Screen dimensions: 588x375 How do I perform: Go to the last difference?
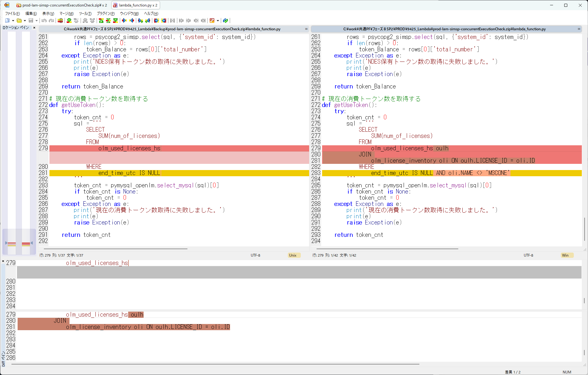[x=115, y=21]
